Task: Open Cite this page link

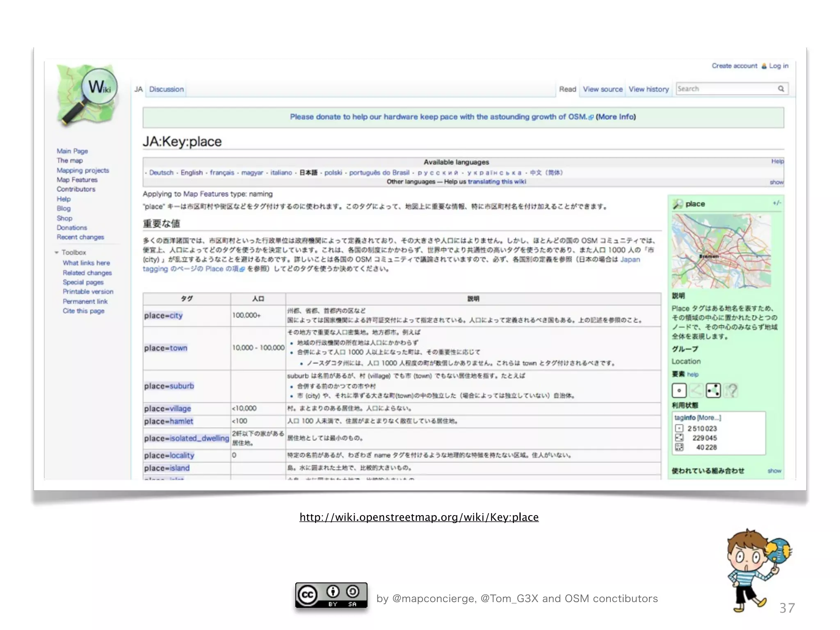Action: click(83, 311)
